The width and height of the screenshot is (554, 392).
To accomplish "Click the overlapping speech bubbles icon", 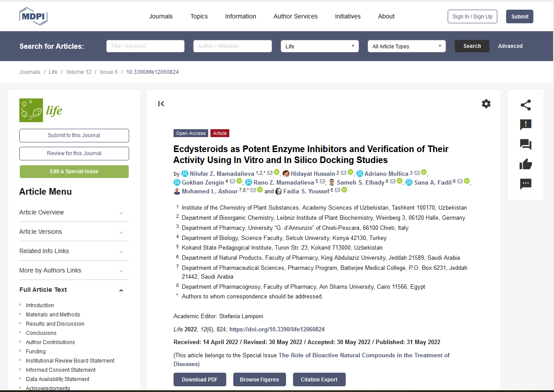I will click(525, 145).
